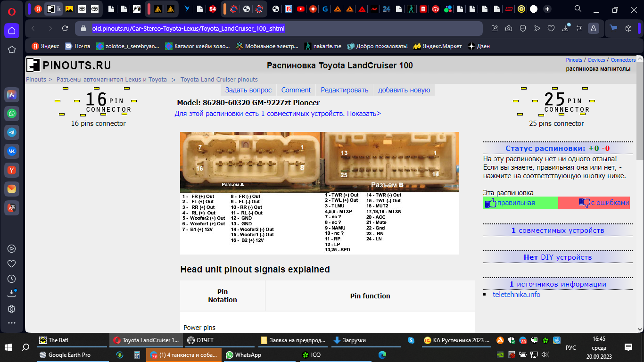Viewport: 644px width, 362px height.
Task: Reload the current page
Action: click(x=65, y=28)
